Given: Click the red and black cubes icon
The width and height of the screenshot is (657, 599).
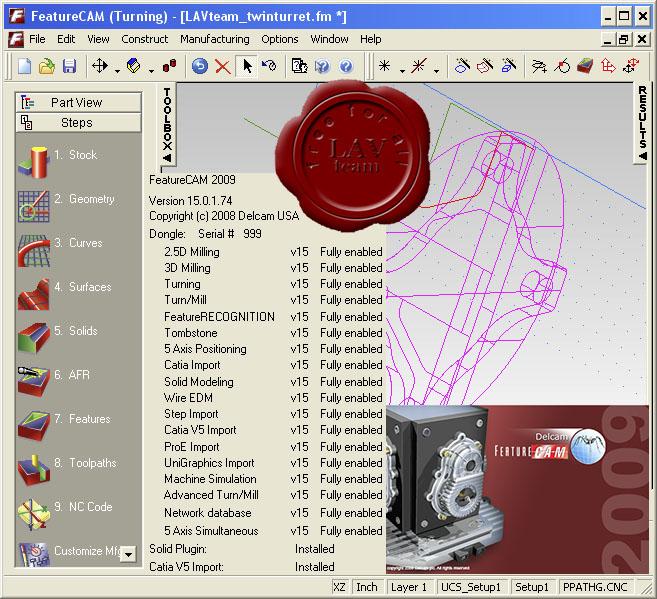Looking at the screenshot, I should point(170,66).
